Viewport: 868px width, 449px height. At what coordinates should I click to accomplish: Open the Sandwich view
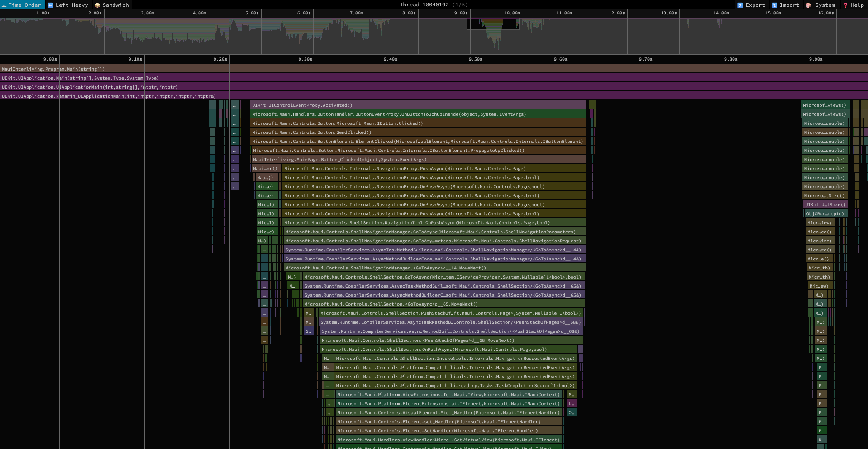[112, 5]
